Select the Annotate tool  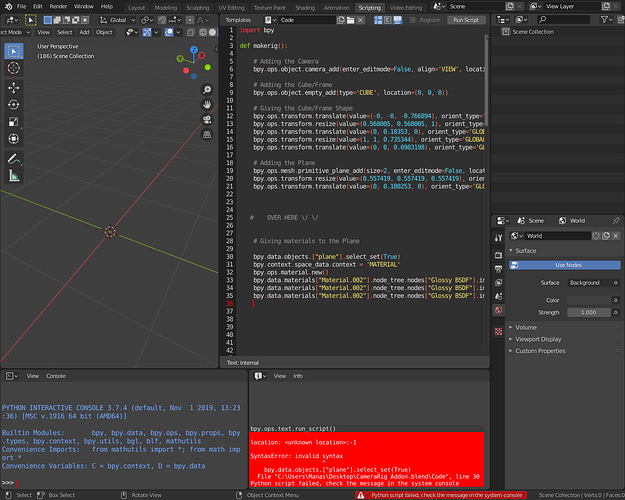tap(14, 159)
